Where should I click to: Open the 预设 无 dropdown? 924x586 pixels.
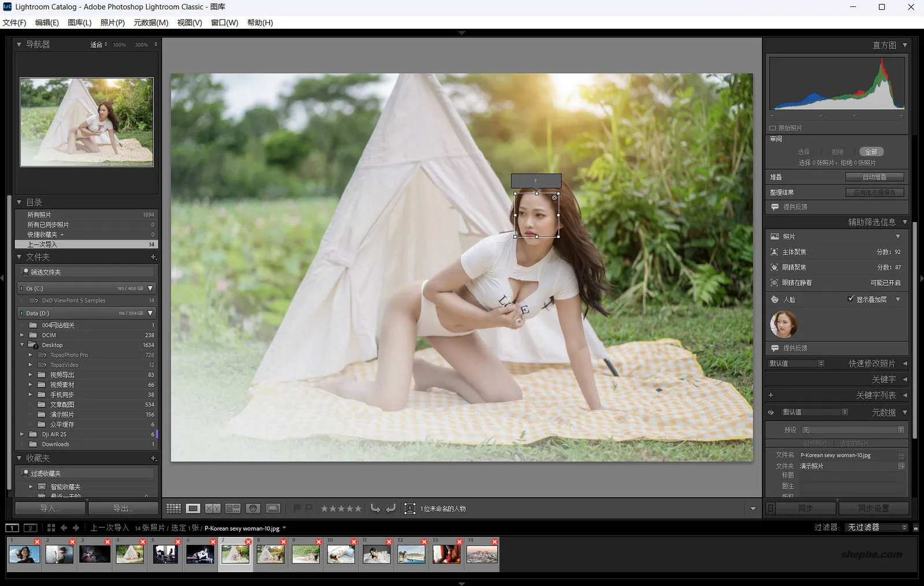(x=852, y=430)
